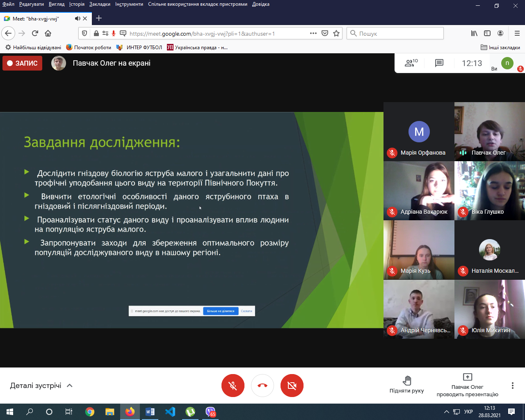
Task: Open the Довідка menu
Action: click(x=261, y=4)
